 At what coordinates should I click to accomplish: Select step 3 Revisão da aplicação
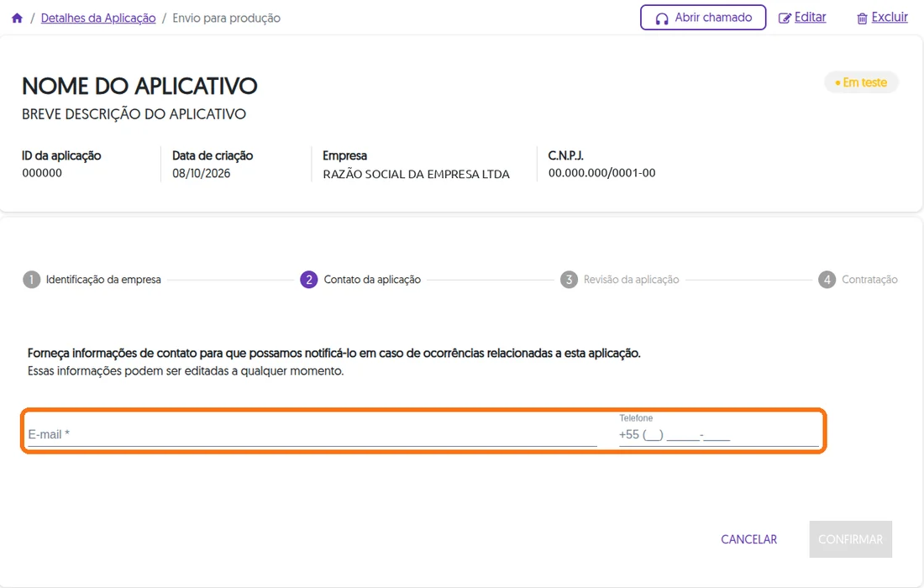(619, 279)
